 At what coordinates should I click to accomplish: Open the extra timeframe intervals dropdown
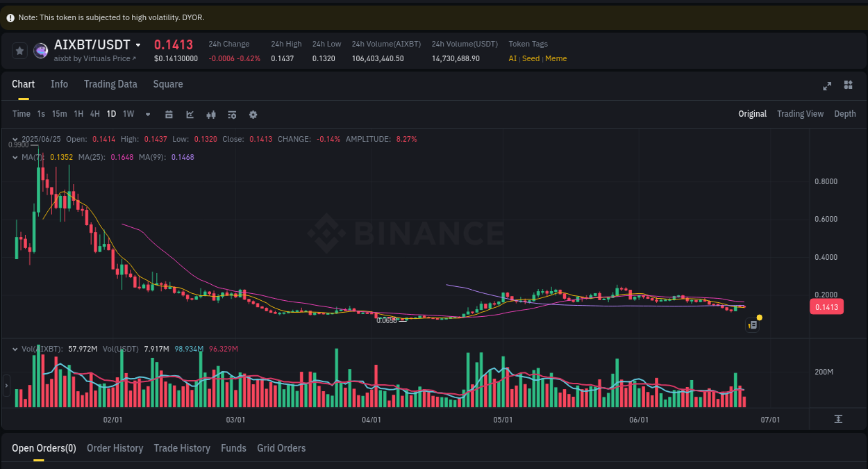click(x=147, y=114)
